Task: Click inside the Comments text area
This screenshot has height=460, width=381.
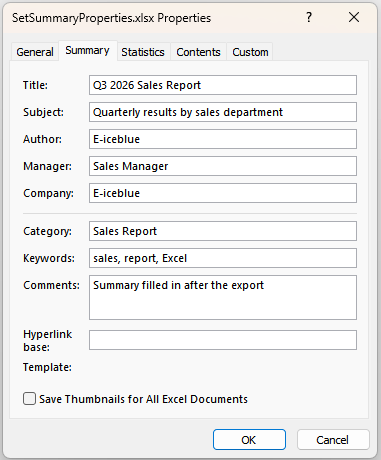Action: point(223,297)
